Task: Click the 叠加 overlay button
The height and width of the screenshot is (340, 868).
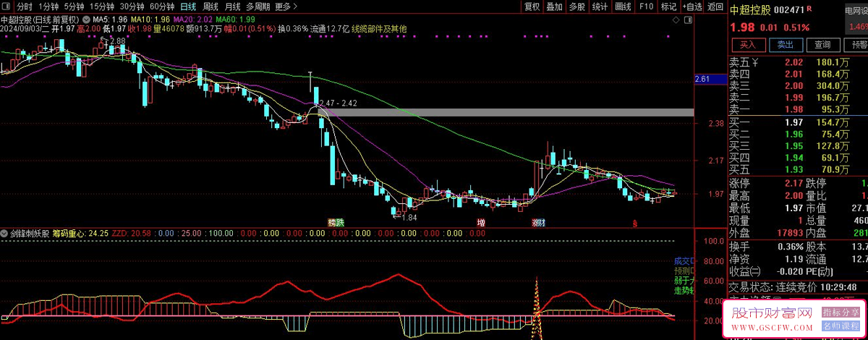Action: (554, 7)
